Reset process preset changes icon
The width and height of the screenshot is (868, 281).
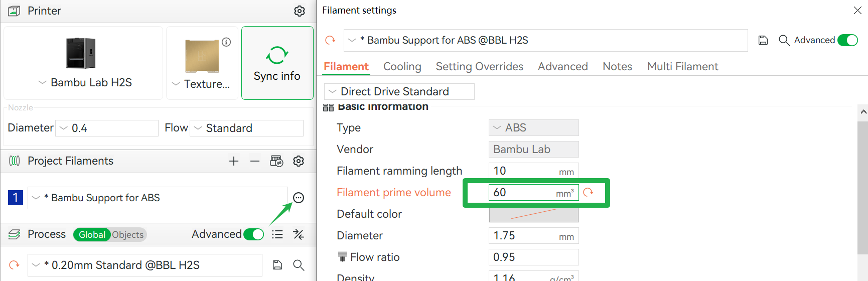(14, 265)
